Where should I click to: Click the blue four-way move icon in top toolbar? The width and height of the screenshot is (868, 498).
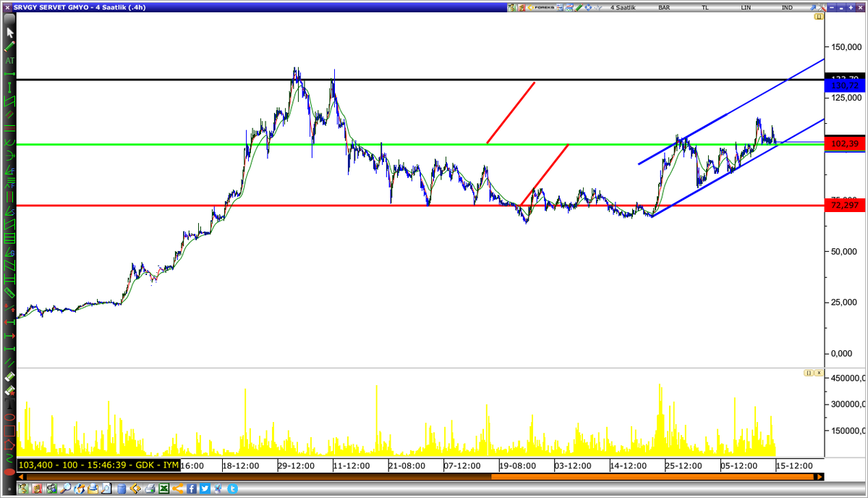click(x=588, y=7)
